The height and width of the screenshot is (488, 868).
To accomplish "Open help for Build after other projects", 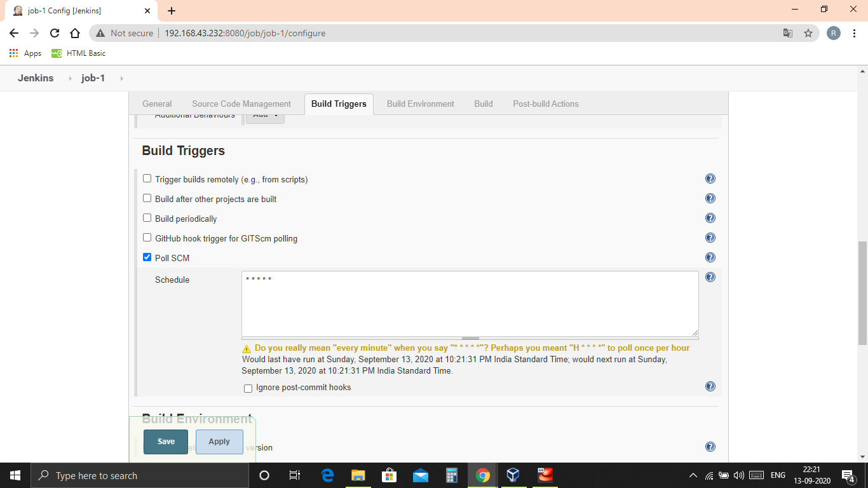I will tap(710, 198).
